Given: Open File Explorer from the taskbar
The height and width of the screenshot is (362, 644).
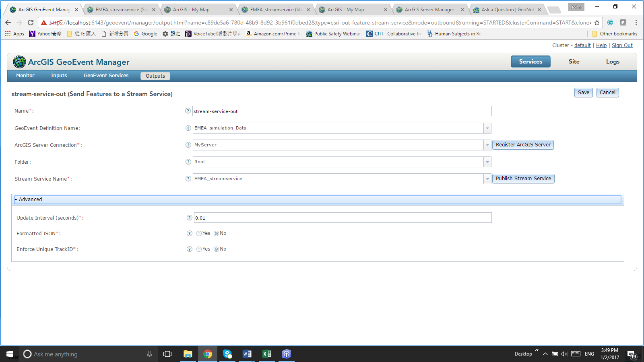Looking at the screenshot, I should tap(188, 354).
